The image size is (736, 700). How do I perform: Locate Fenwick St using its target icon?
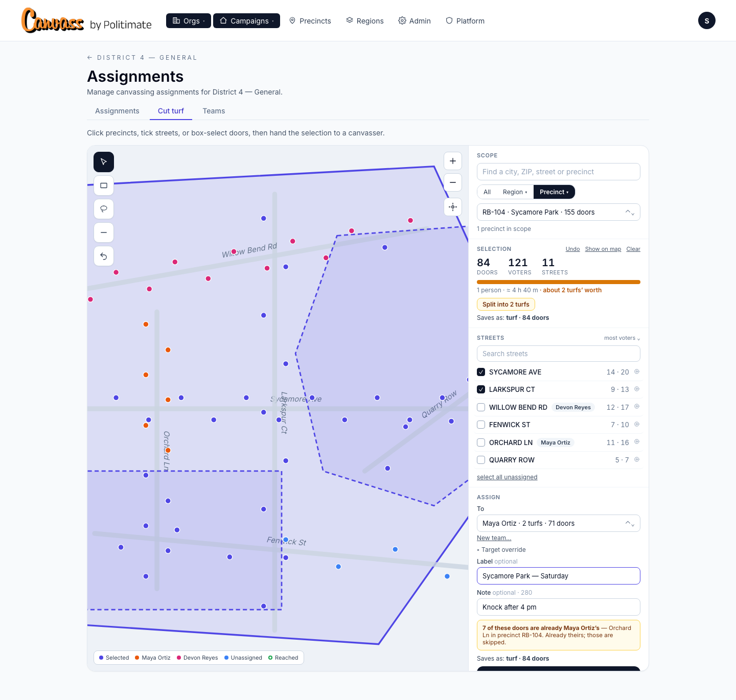(637, 424)
